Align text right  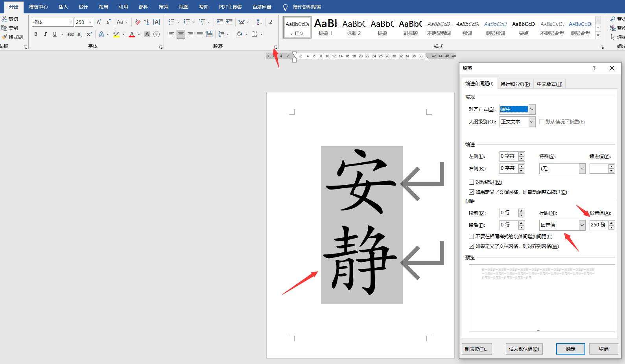coord(190,34)
